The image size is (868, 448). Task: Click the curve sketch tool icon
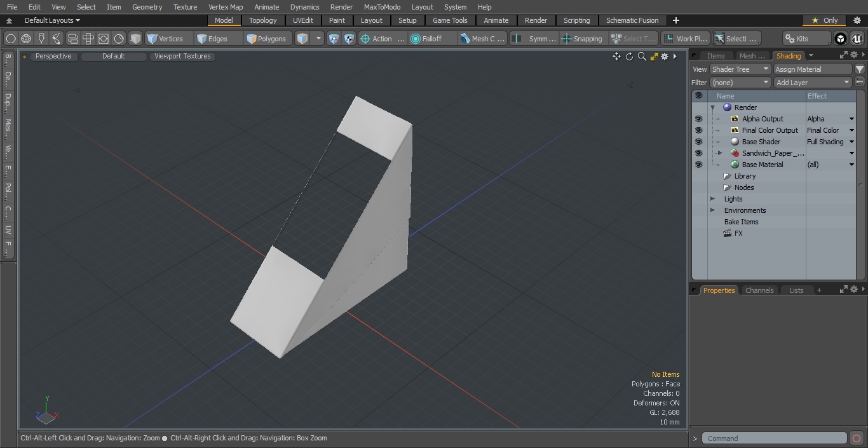[57, 39]
